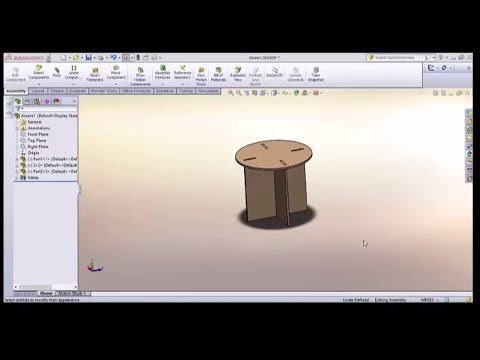Click the Search SolidWorks Help field
This screenshot has width=480, height=360.
point(395,58)
